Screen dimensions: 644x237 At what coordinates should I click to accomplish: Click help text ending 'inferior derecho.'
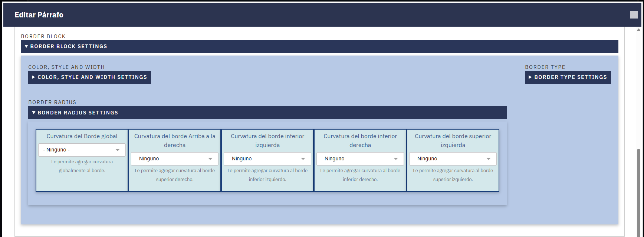coord(360,175)
